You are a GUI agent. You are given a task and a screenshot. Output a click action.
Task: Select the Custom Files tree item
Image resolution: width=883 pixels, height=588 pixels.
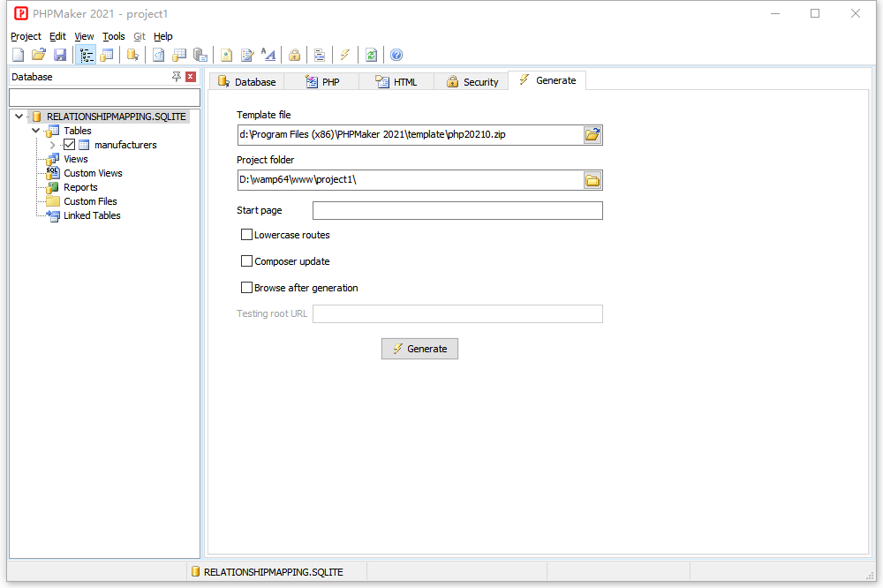pos(90,201)
